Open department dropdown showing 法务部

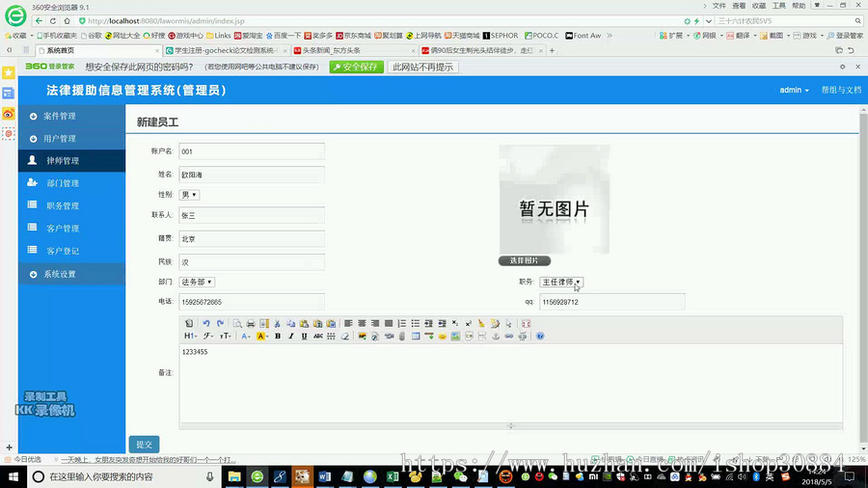tap(197, 282)
